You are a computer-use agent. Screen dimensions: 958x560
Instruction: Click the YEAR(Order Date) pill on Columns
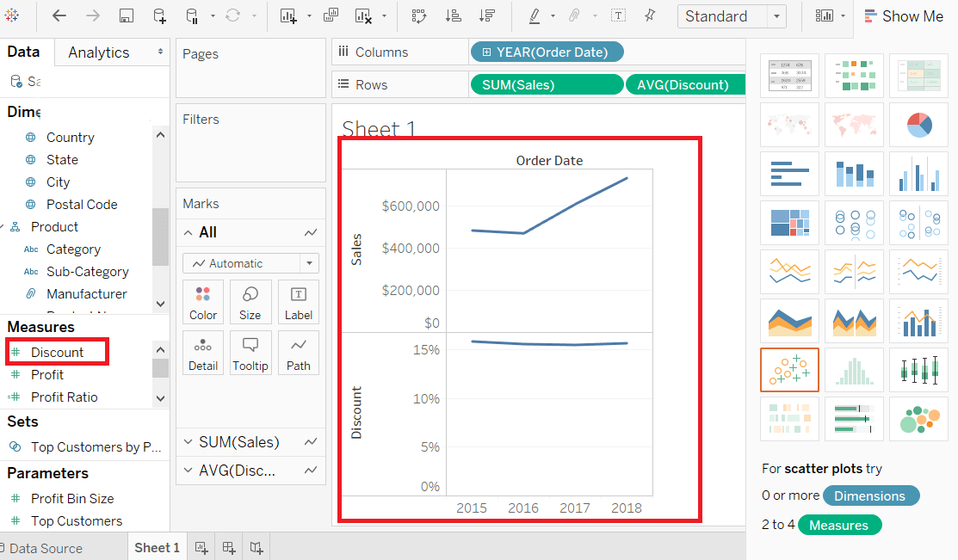tap(547, 52)
